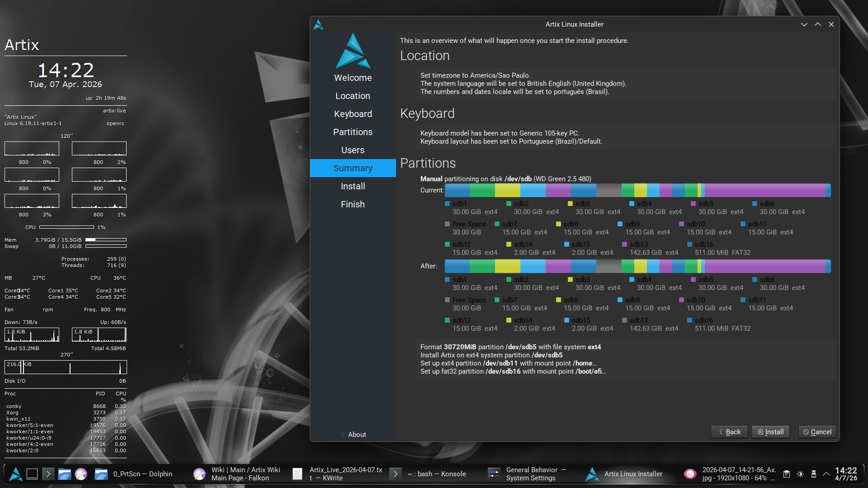Open the Users step in sidebar
The height and width of the screenshot is (488, 868).
353,150
